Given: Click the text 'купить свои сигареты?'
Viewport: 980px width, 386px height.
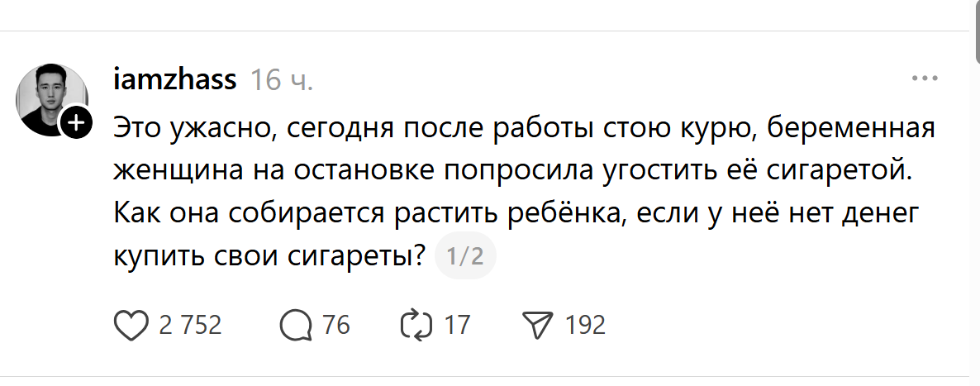Looking at the screenshot, I should [x=269, y=257].
